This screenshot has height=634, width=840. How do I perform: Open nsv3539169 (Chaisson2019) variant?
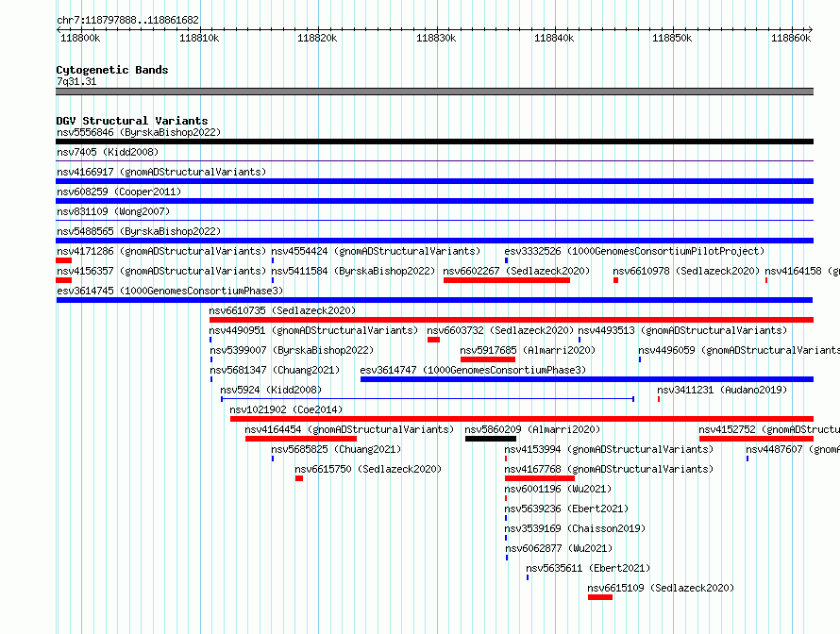(576, 528)
